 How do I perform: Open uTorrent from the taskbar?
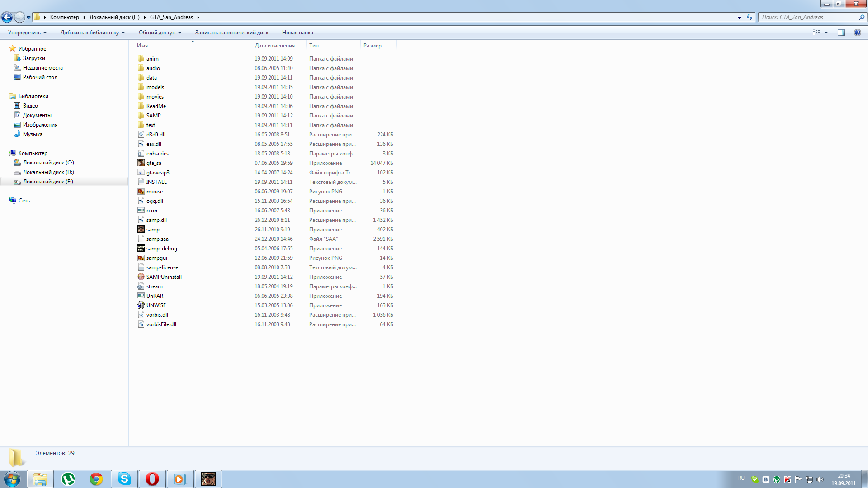coord(68,479)
